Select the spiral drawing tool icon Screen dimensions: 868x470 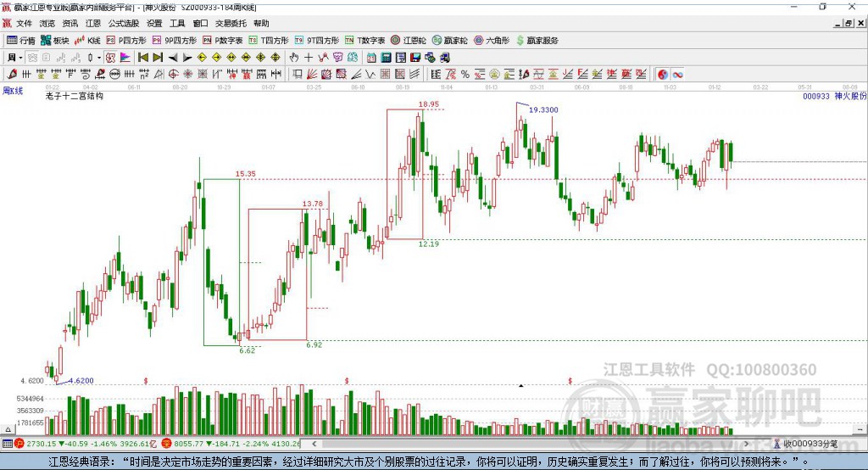tap(86, 75)
